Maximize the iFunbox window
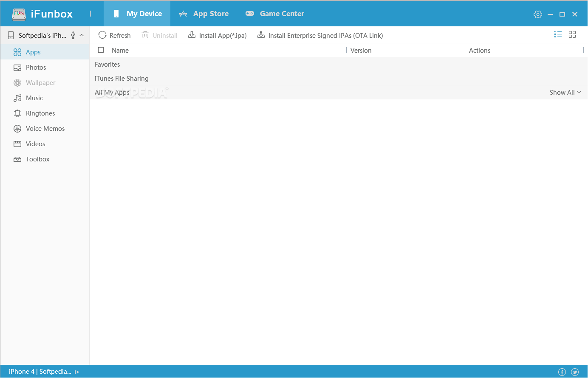Image resolution: width=588 pixels, height=378 pixels. [x=563, y=14]
